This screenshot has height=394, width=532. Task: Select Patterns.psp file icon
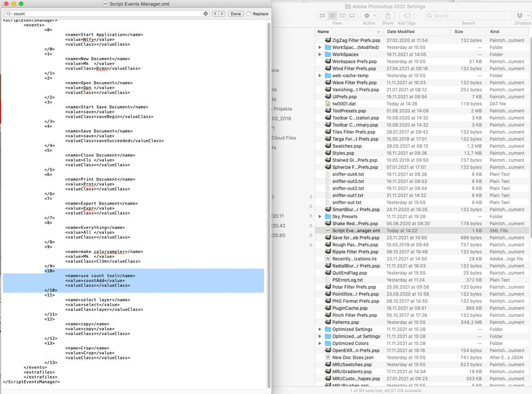328,322
